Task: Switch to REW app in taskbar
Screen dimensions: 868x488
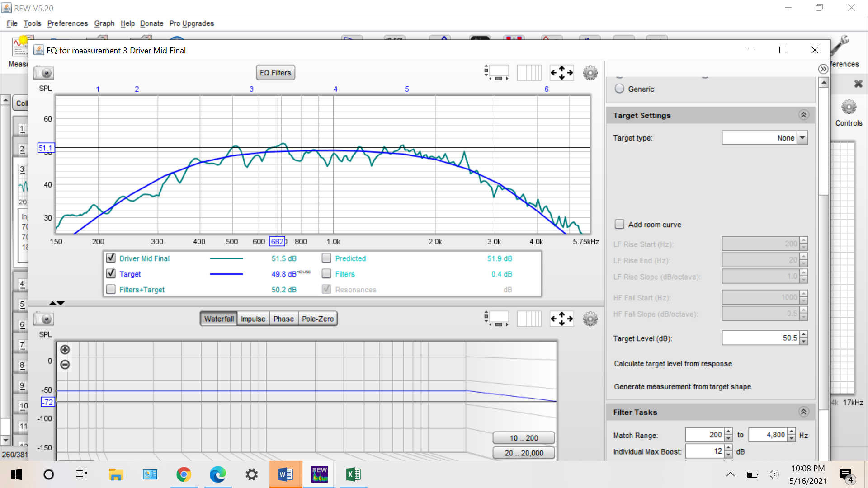Action: click(320, 474)
